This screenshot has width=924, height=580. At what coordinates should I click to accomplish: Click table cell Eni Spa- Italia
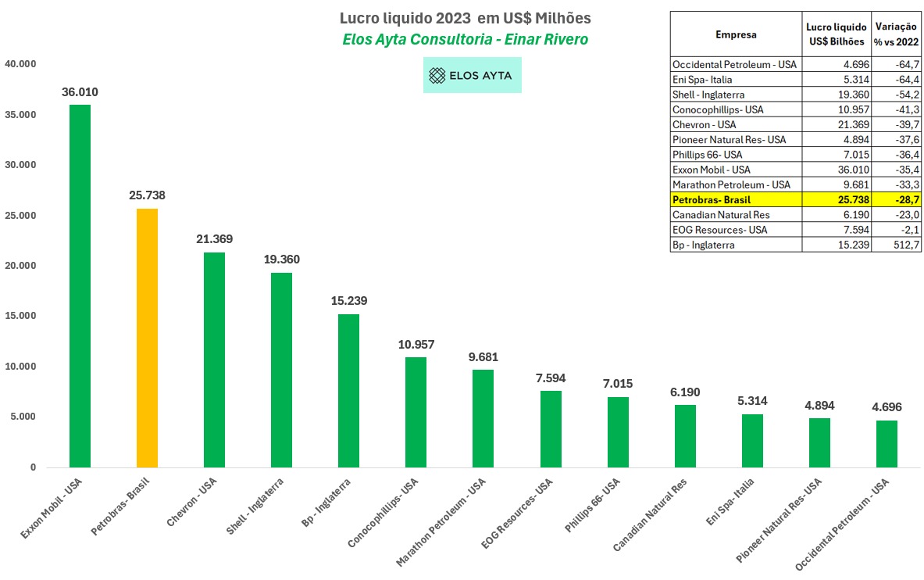click(736, 80)
